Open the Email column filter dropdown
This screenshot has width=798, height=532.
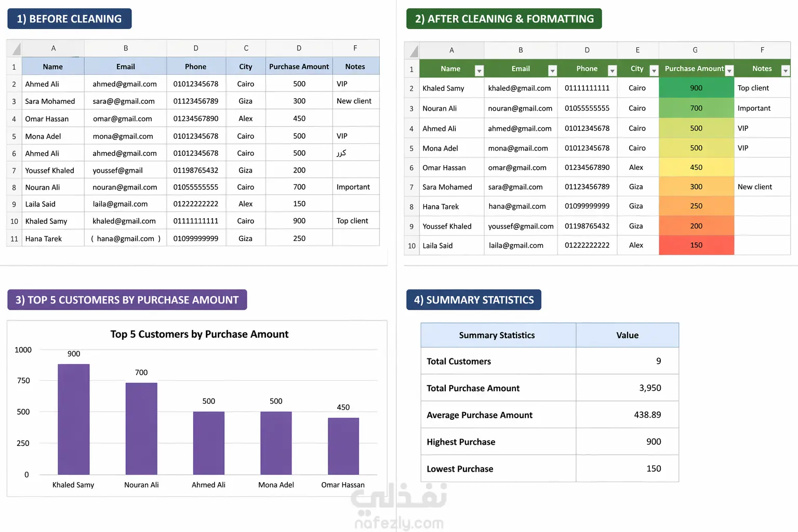pos(552,70)
